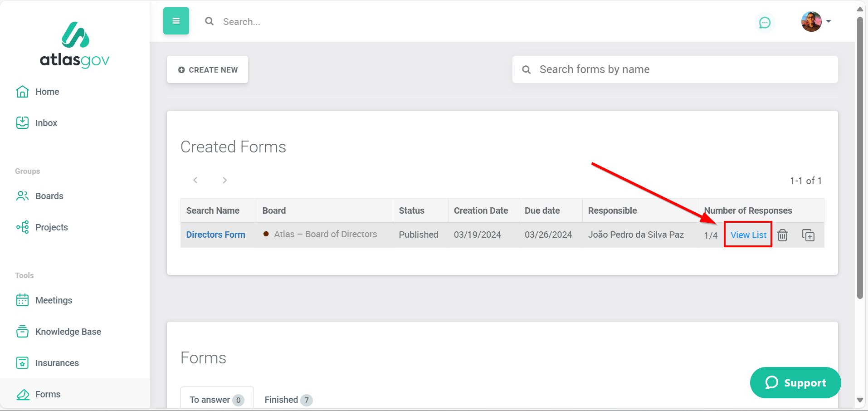Open Boards from the sidebar

pos(49,196)
